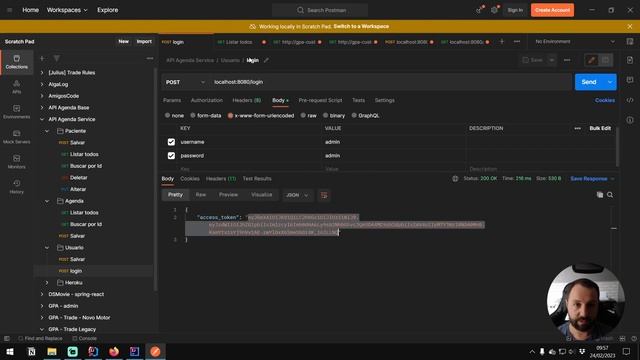640x360 pixels.
Task: Select the x-www-form-urlencoded body type
Action: click(231, 116)
